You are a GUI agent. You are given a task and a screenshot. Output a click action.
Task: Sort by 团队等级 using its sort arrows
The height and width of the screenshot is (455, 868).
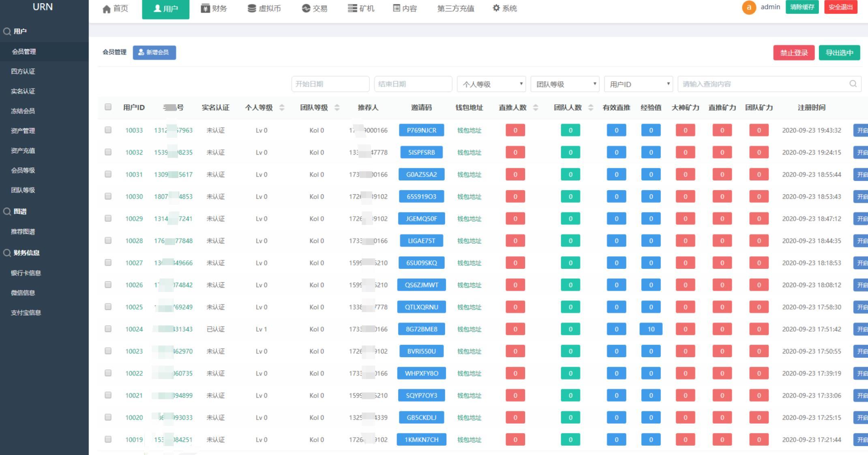click(337, 107)
